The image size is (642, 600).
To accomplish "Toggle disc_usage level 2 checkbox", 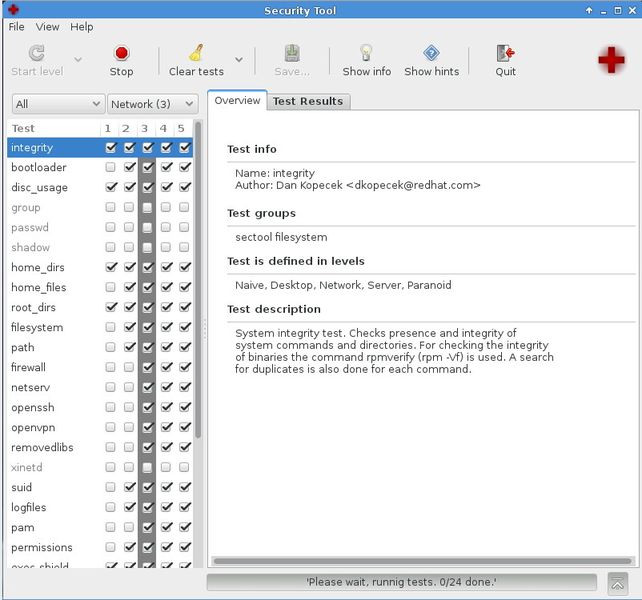I will [129, 187].
